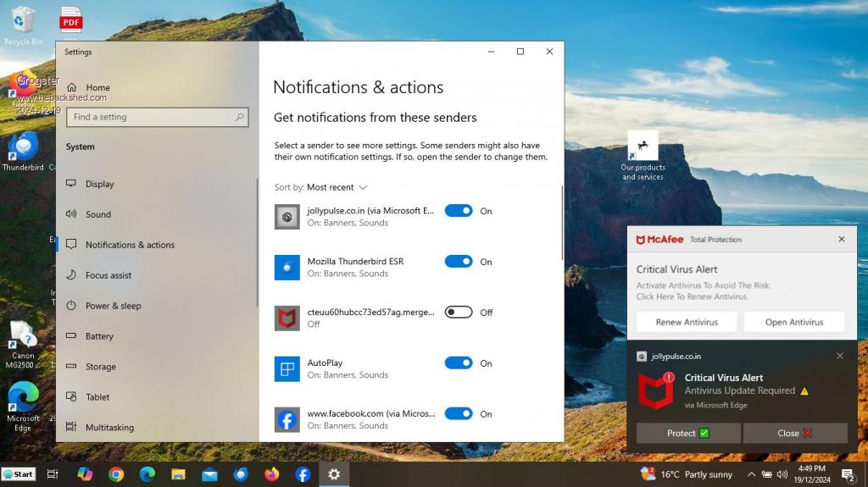
Task: Open Task View on the taskbar
Action: pos(53,474)
